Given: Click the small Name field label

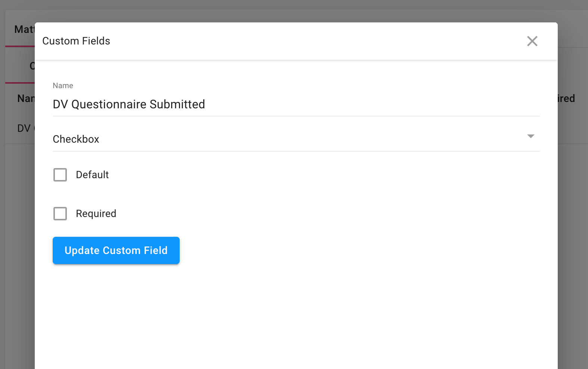Looking at the screenshot, I should (63, 86).
